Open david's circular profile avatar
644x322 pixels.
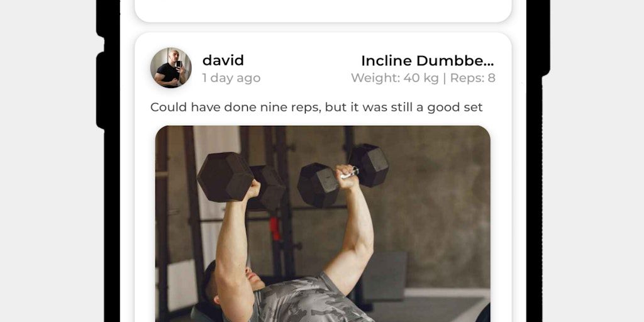(171, 68)
